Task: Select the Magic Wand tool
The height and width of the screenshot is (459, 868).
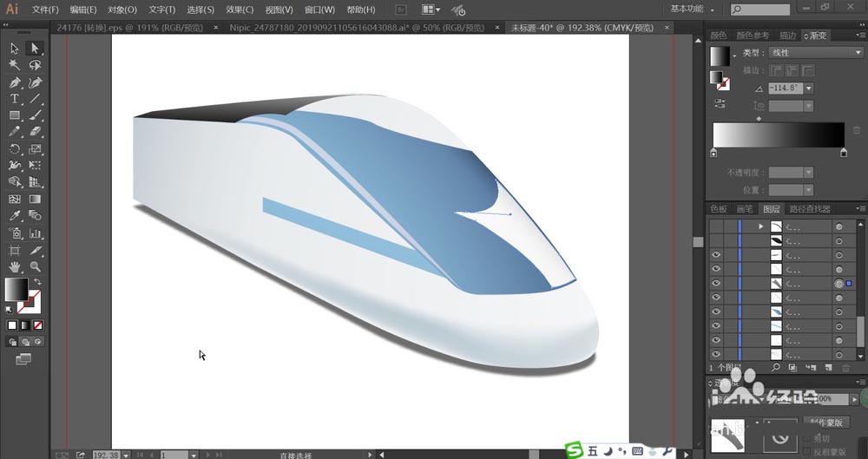Action: click(15, 65)
